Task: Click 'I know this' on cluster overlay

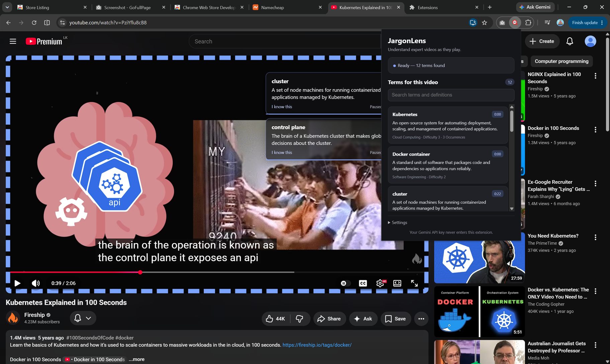Action: click(282, 107)
